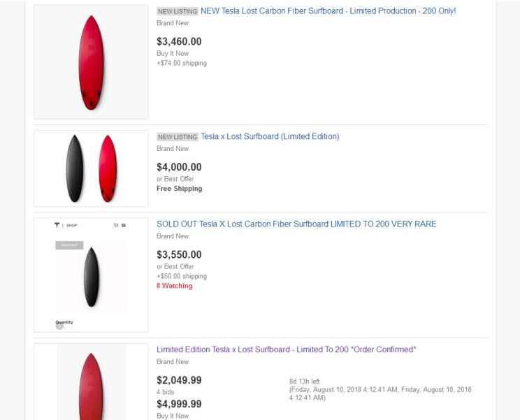Viewport: 520px width, 420px height.
Task: Click the '4 bids' text on the auction listing
Action: coord(165,392)
